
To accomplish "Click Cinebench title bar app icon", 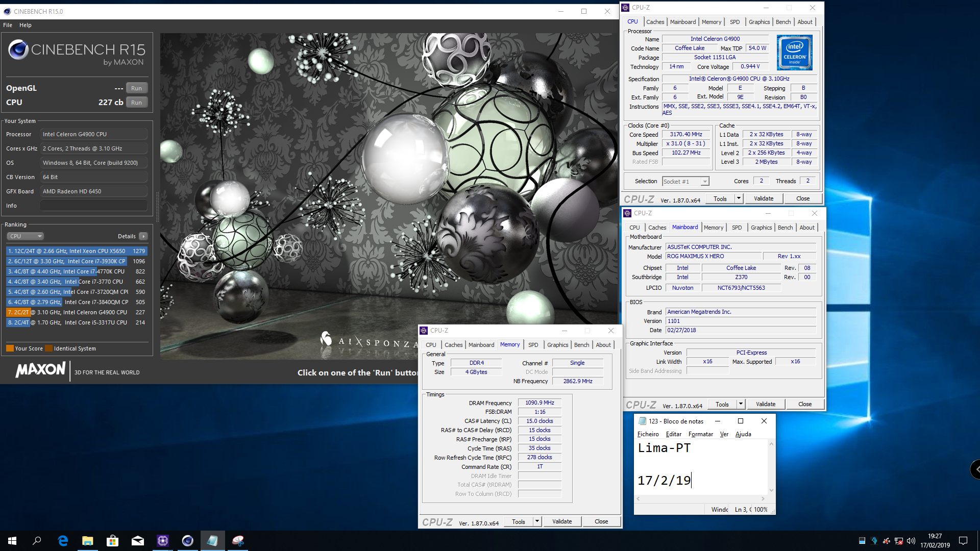I will (7, 11).
